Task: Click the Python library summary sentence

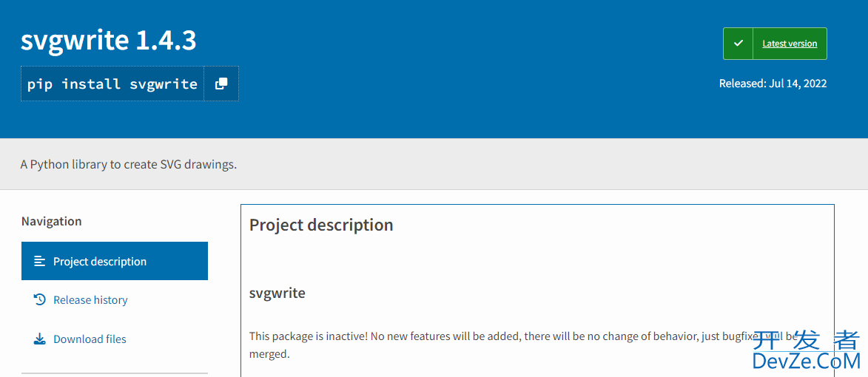Action: tap(129, 165)
